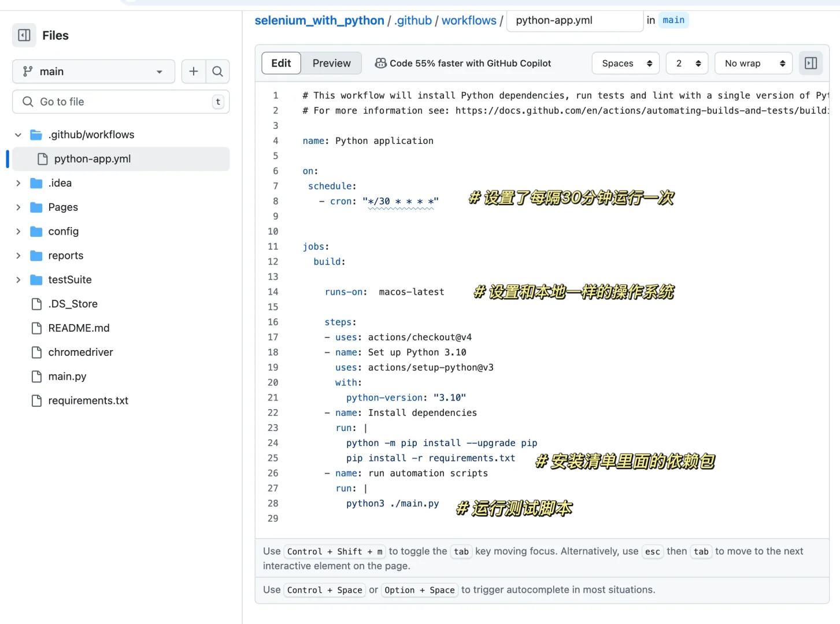Click the python-version "3.10" value
Viewport: 840px width, 624px height.
point(450,398)
